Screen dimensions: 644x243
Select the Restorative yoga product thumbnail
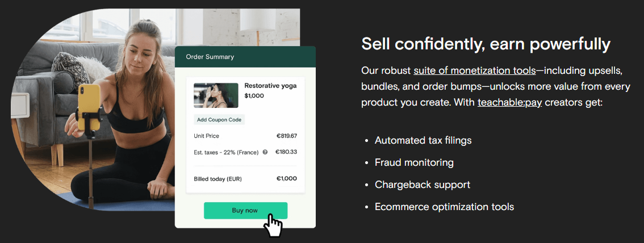pos(216,95)
